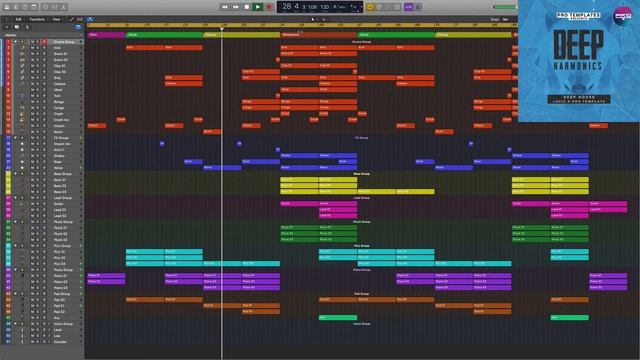Collapse the Pluck Group track stack
This screenshot has width=640, height=360.
click(x=15, y=222)
